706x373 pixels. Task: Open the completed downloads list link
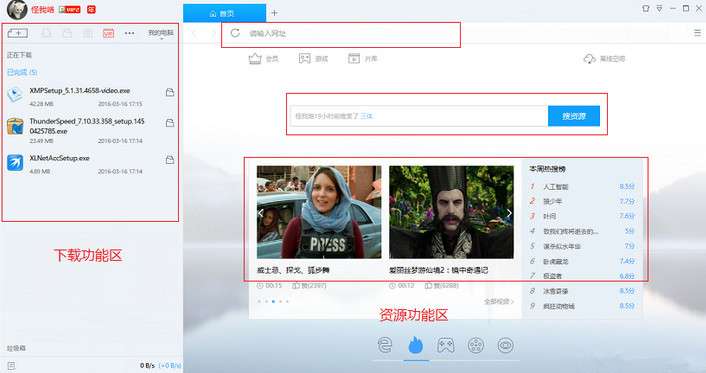pos(22,72)
